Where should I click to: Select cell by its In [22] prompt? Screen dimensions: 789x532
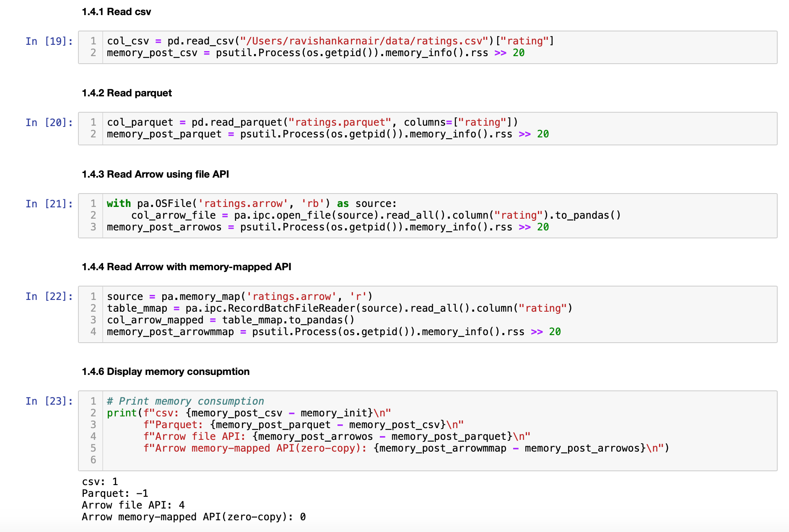pos(49,297)
